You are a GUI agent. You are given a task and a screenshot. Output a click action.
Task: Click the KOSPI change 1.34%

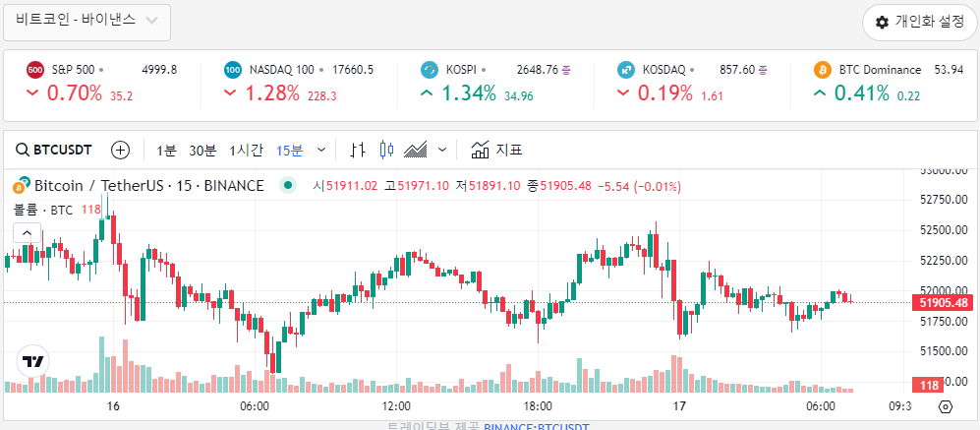pyautogui.click(x=469, y=93)
